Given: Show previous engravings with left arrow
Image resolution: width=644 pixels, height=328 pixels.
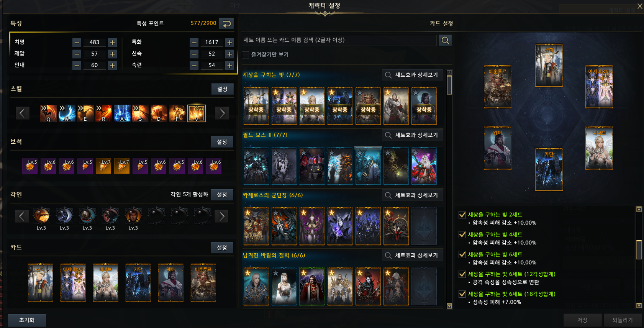Looking at the screenshot, I should (x=22, y=216).
